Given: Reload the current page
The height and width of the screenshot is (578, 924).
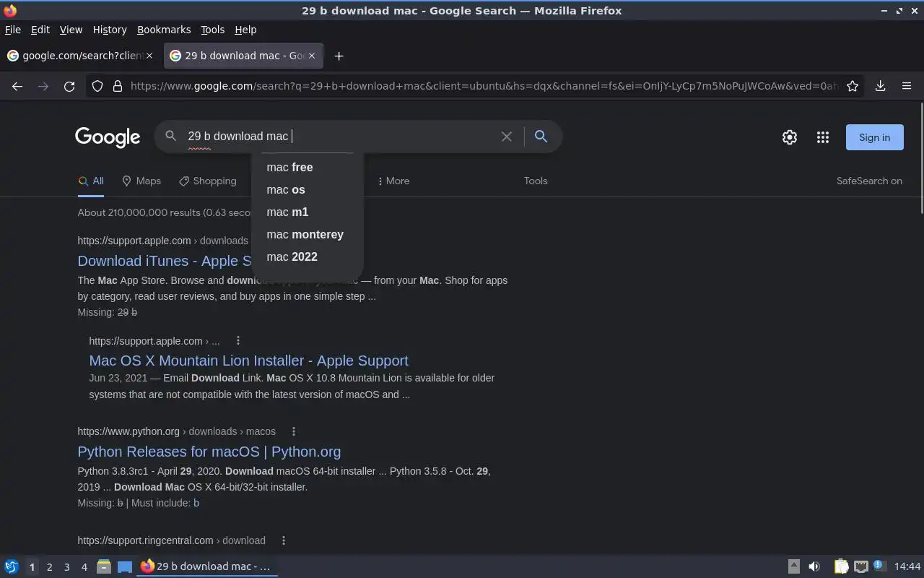Looking at the screenshot, I should tap(69, 86).
